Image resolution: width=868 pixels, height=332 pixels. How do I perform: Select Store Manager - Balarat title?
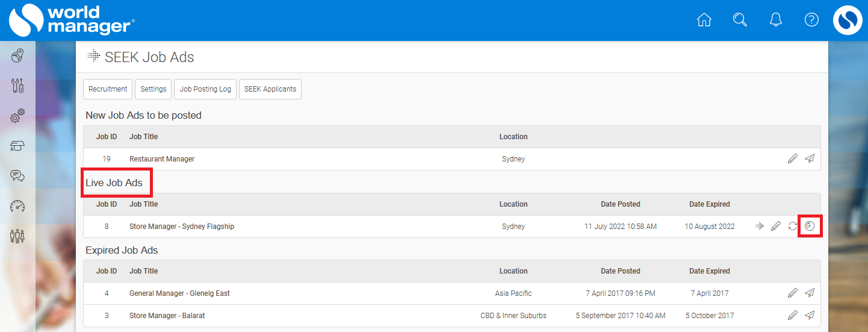pos(167,315)
